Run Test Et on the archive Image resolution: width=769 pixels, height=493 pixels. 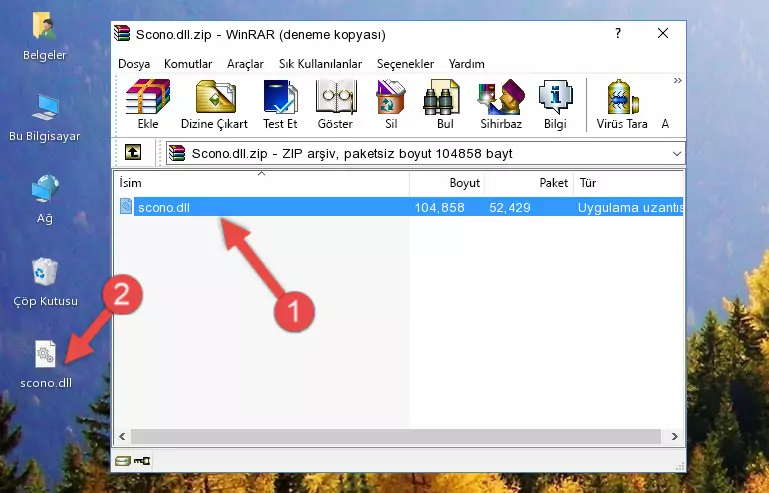click(x=280, y=104)
